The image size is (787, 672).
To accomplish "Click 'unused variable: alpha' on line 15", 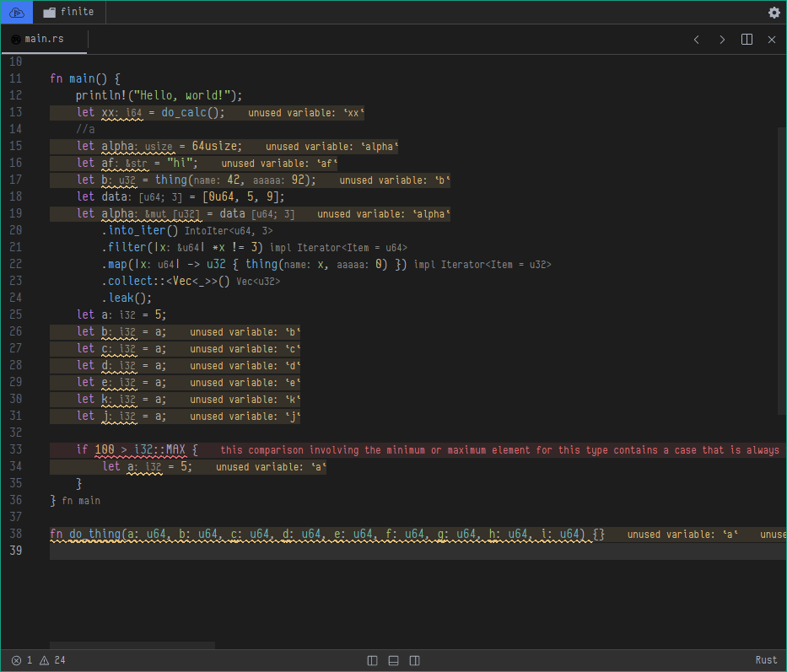I will point(332,147).
